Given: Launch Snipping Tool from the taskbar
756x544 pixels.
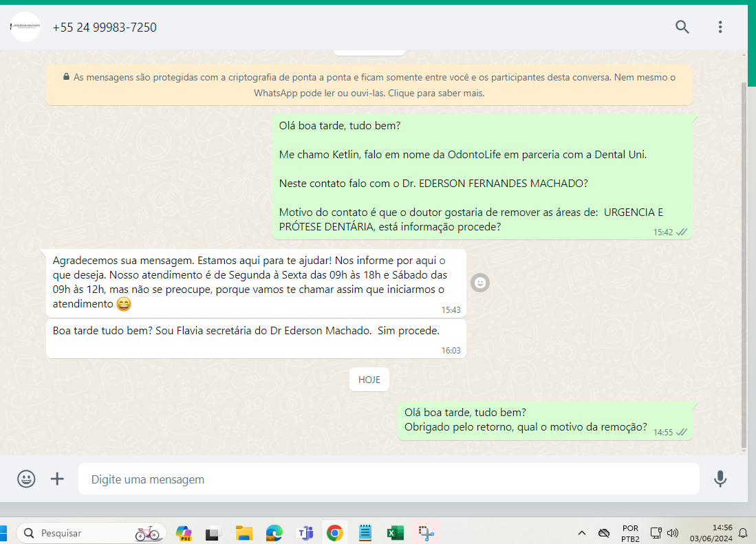Looking at the screenshot, I should click(x=426, y=533).
